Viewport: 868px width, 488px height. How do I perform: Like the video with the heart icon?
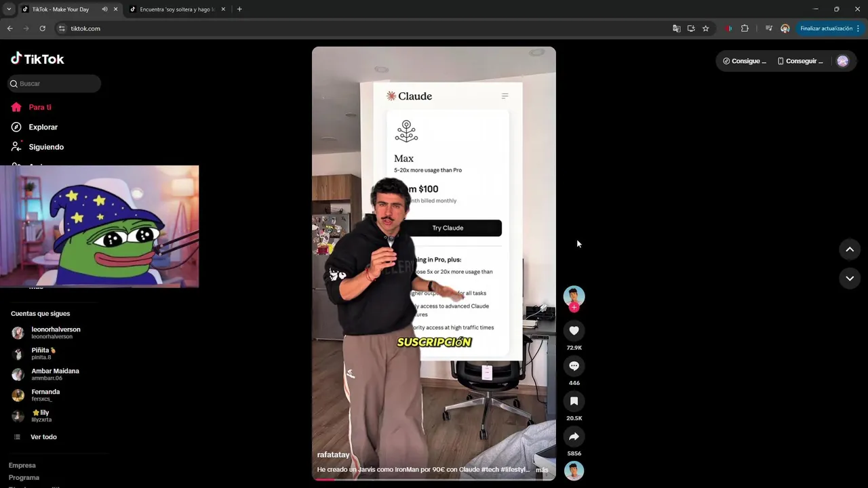pos(574,330)
